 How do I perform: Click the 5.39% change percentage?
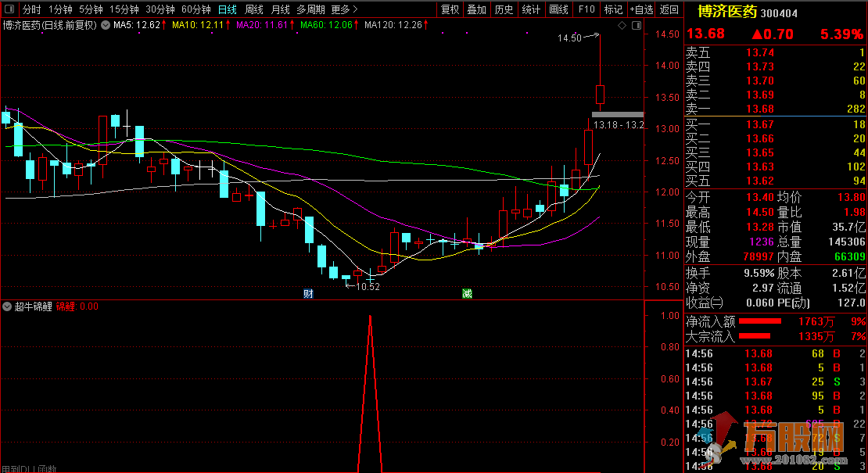pyautogui.click(x=841, y=34)
